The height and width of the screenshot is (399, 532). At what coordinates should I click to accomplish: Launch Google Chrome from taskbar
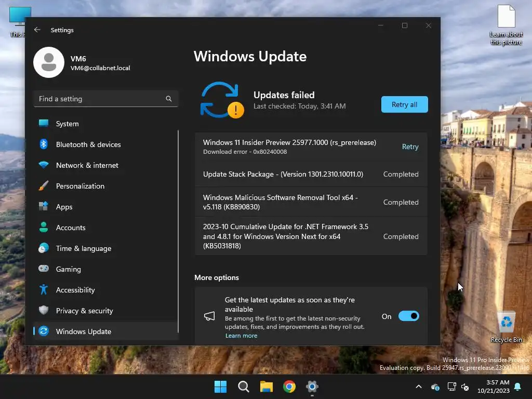(289, 387)
